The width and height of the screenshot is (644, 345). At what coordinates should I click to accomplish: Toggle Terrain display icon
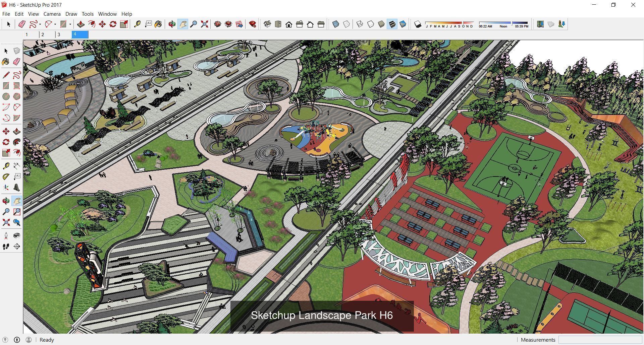551,24
